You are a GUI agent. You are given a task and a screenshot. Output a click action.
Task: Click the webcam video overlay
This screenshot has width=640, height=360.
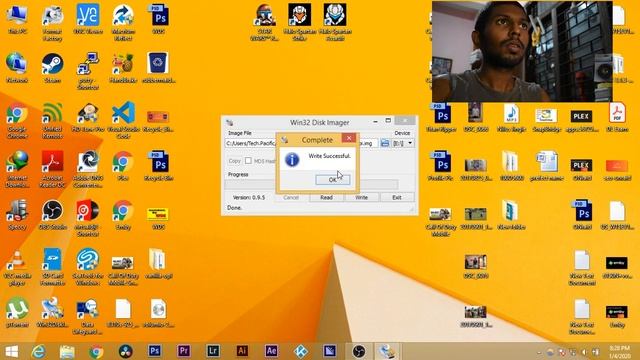[522, 51]
